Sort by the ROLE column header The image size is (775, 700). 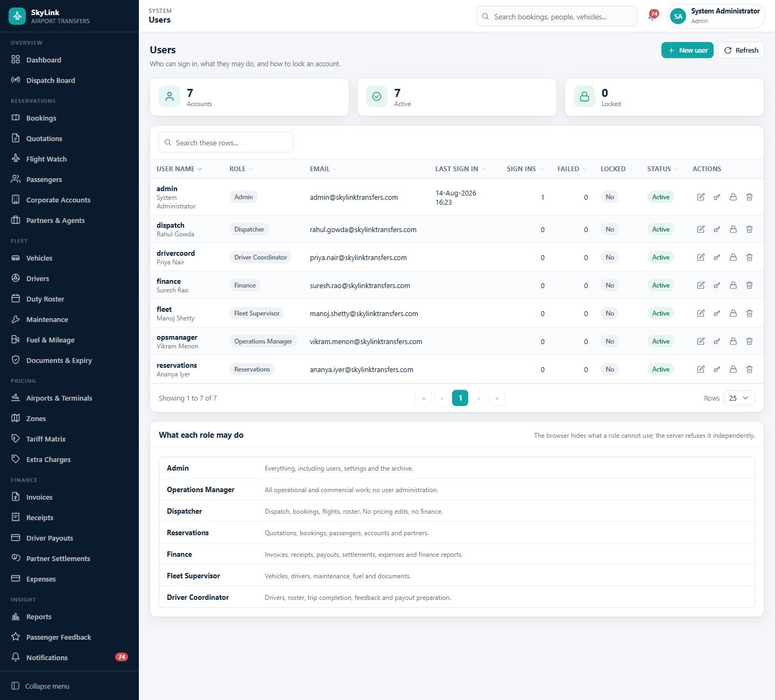point(241,169)
